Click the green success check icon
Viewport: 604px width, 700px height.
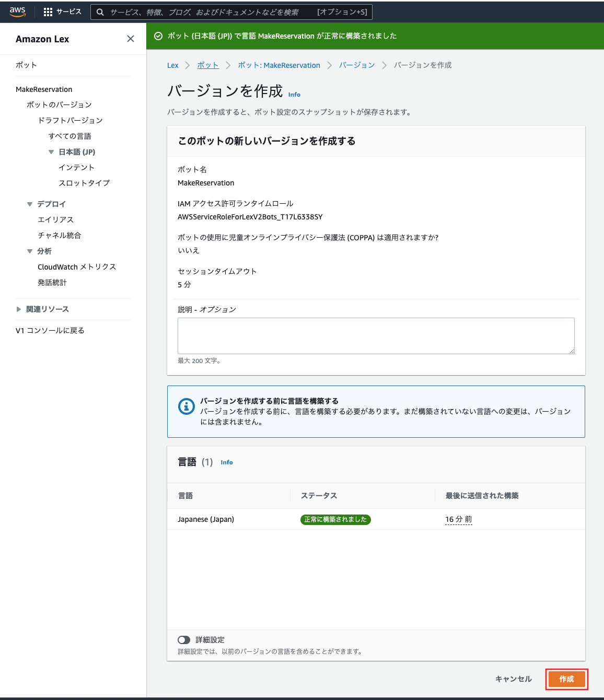[158, 36]
